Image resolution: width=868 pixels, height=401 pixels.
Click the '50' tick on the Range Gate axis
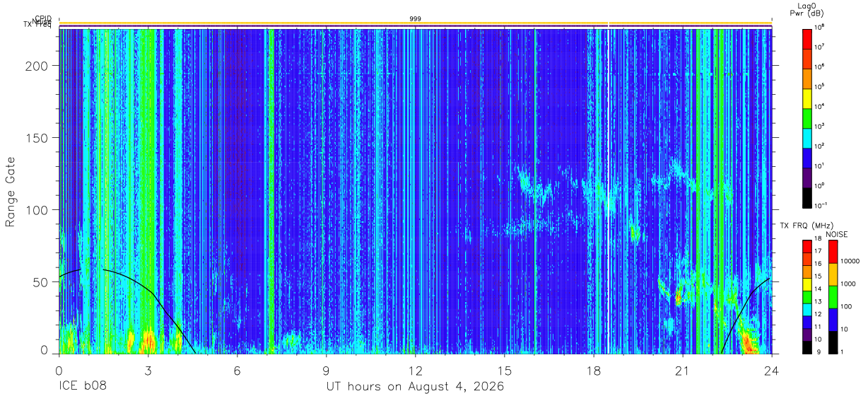pyautogui.click(x=41, y=282)
